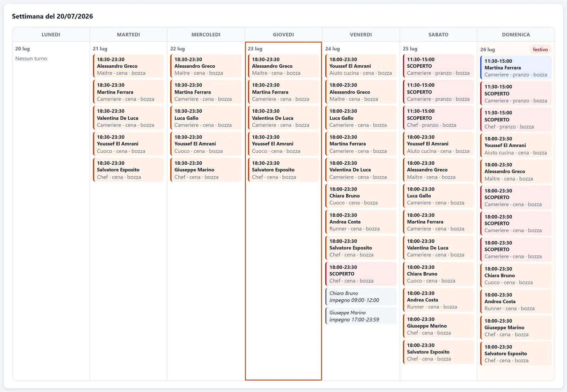The height and width of the screenshot is (392, 567).
Task: Open Tuesday's Martina Ferrara Cameriere shift
Action: pyautogui.click(x=128, y=92)
